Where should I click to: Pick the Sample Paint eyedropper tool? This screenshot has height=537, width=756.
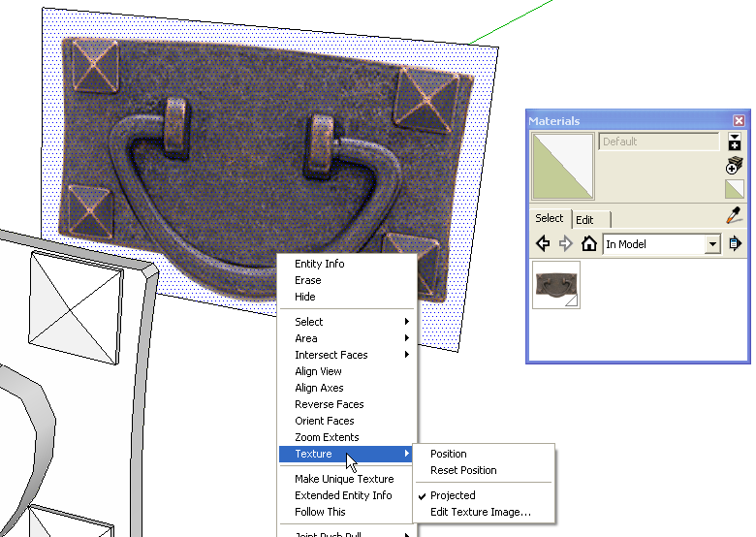click(734, 215)
